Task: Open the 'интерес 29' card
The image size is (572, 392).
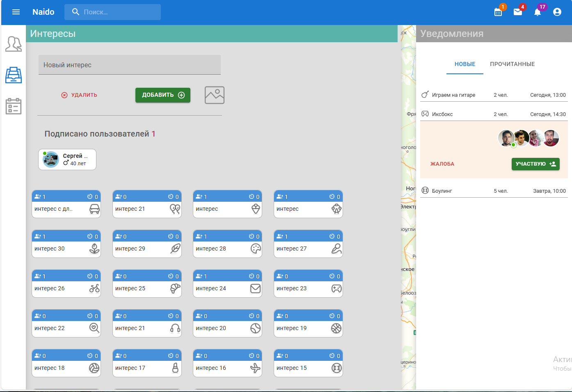Action: point(147,244)
